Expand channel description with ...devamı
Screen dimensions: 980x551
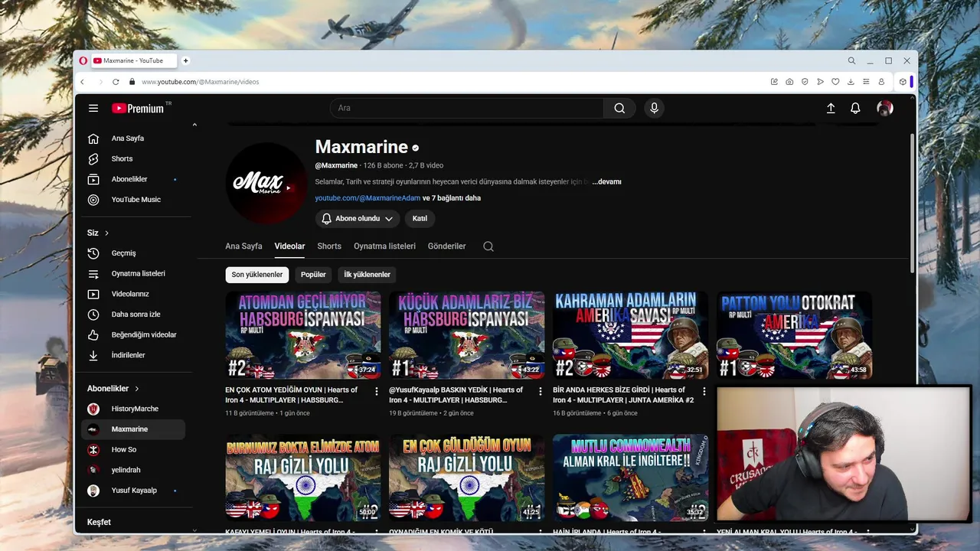606,182
